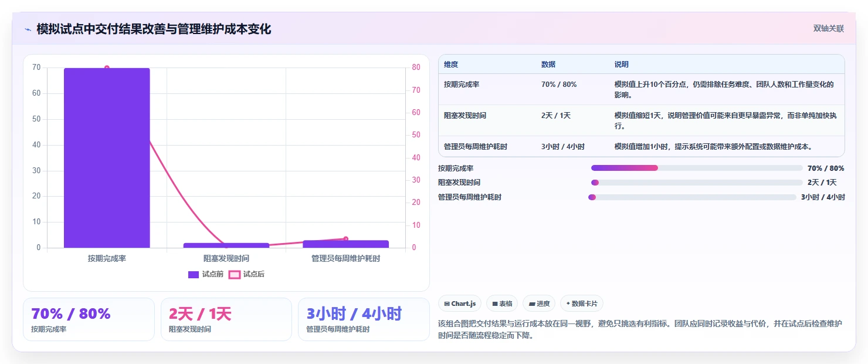Click 阻塞发现时间 label left of progress bar
This screenshot has height=364, width=868.
pos(459,183)
